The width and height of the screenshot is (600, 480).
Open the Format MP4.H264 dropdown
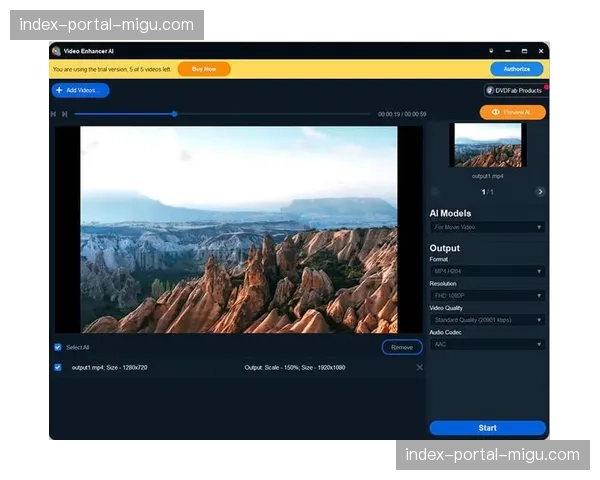[x=487, y=270]
